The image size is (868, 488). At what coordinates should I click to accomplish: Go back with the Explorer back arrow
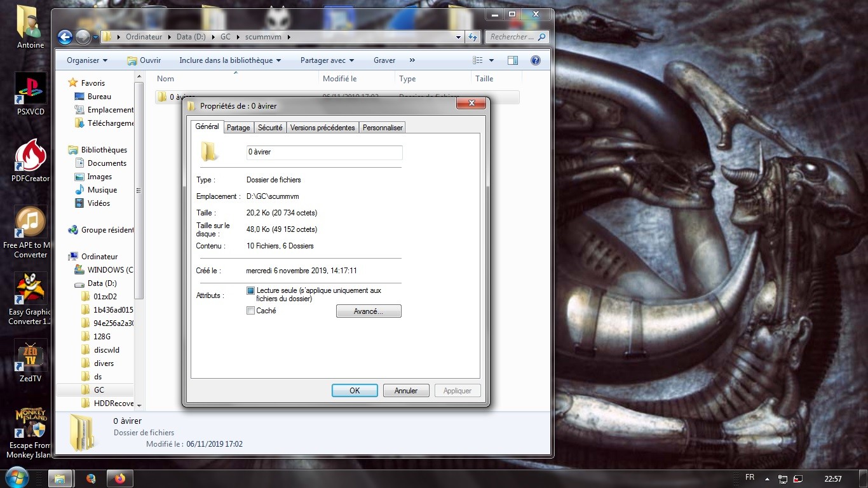click(65, 37)
